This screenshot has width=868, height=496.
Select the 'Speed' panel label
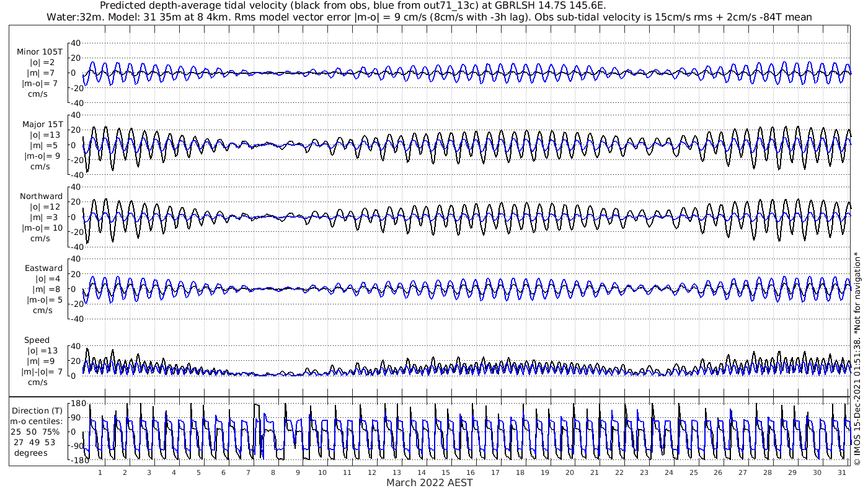tap(37, 340)
